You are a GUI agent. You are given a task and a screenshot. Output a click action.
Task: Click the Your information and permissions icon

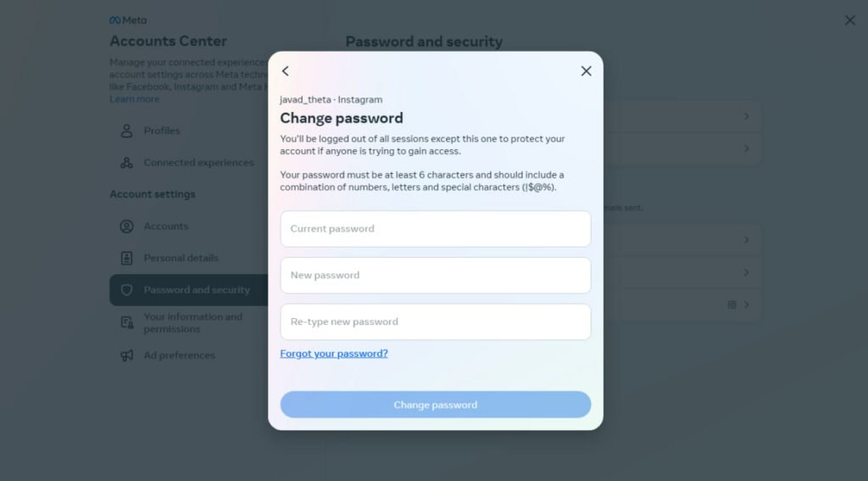[127, 322]
